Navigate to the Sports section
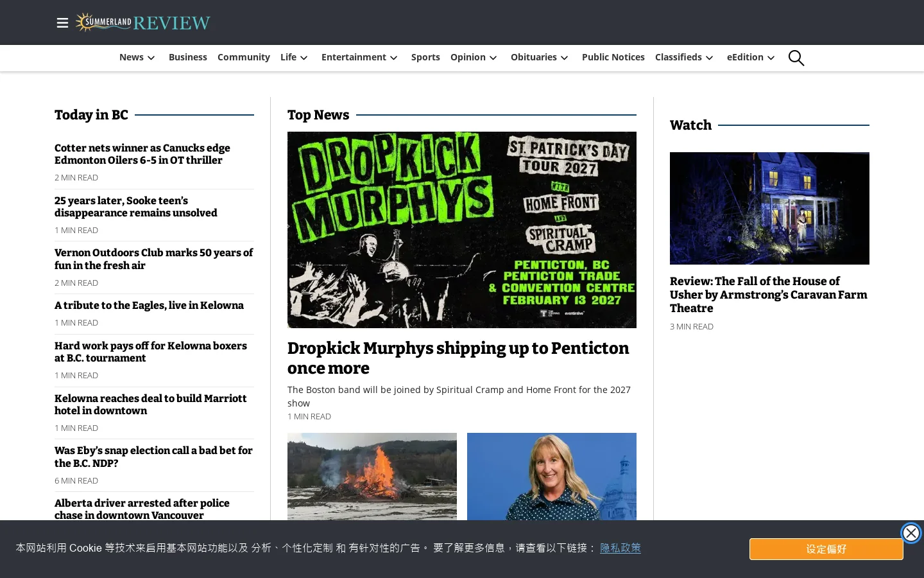This screenshot has width=924, height=578. [x=425, y=57]
